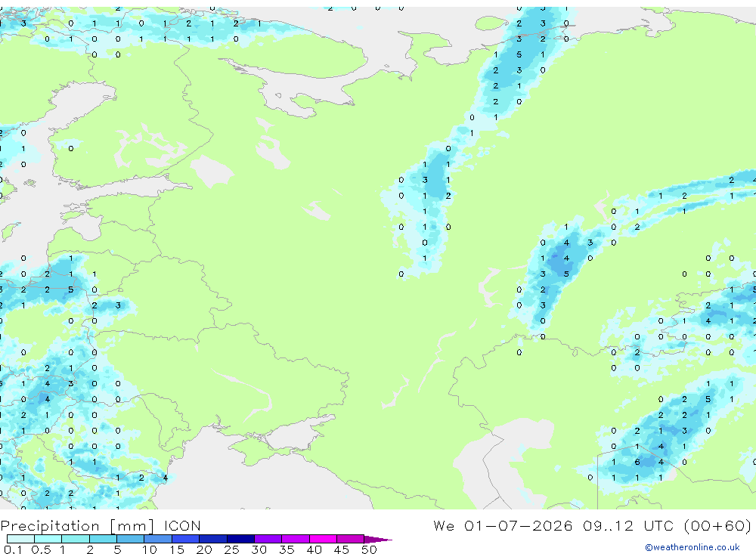Pick the 35–40 mm violet legend swatch
This screenshot has height=554, width=756.
coord(296,539)
